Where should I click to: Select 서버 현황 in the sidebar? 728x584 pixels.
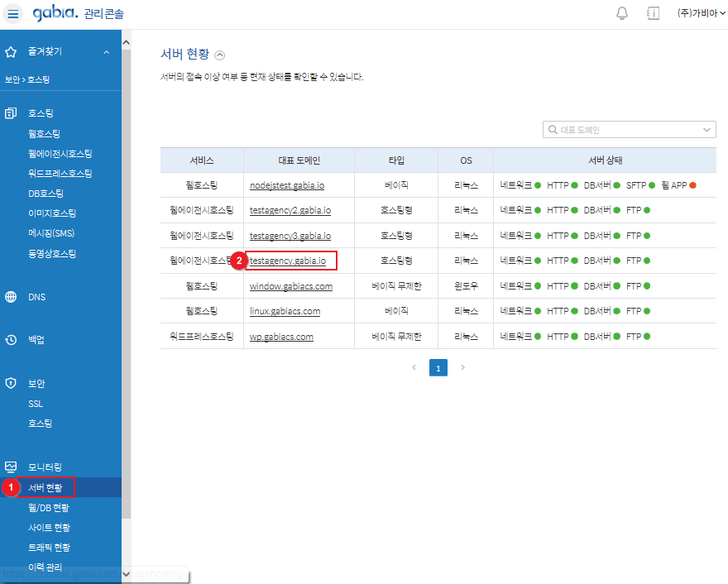(x=45, y=487)
